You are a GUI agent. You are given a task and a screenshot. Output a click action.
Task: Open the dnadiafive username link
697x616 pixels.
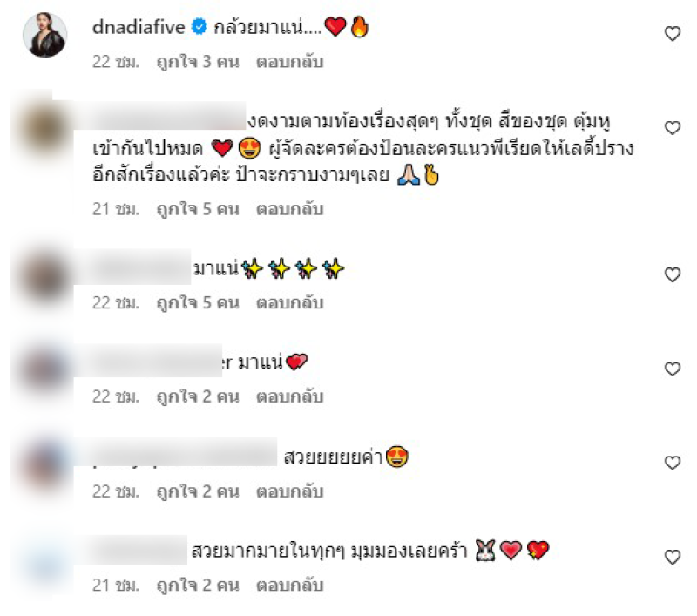[x=139, y=28]
